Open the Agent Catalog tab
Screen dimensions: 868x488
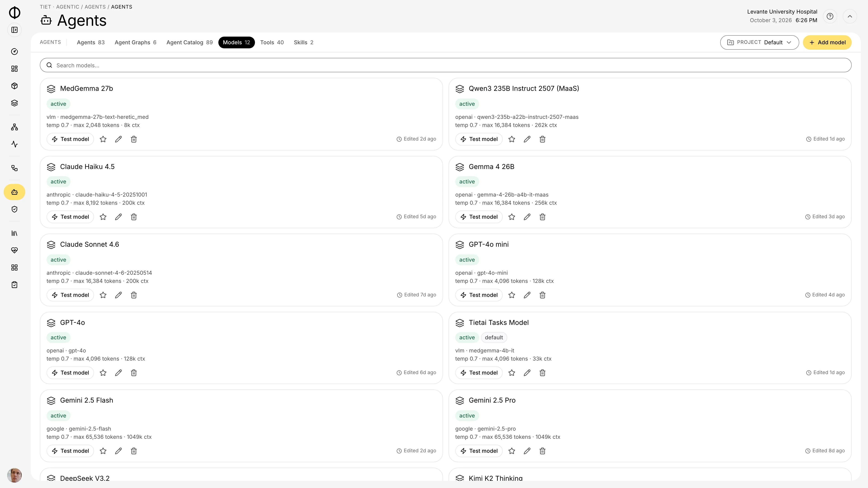click(x=189, y=42)
